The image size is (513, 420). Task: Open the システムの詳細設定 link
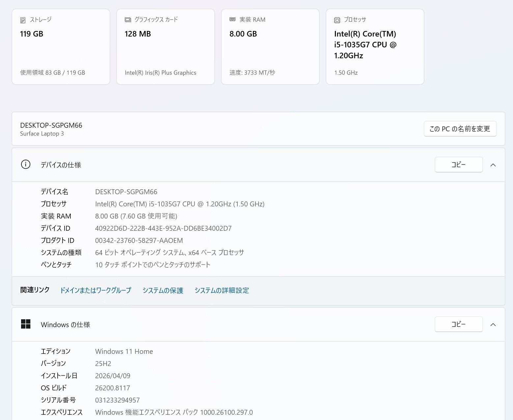tap(222, 290)
